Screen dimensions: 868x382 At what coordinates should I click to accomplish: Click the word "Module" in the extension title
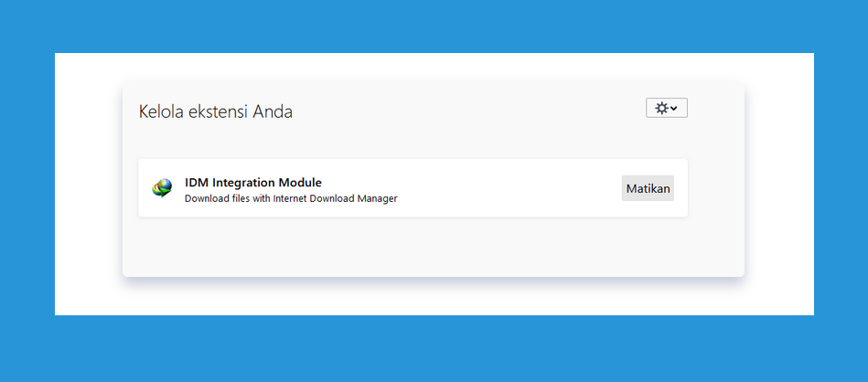click(302, 183)
